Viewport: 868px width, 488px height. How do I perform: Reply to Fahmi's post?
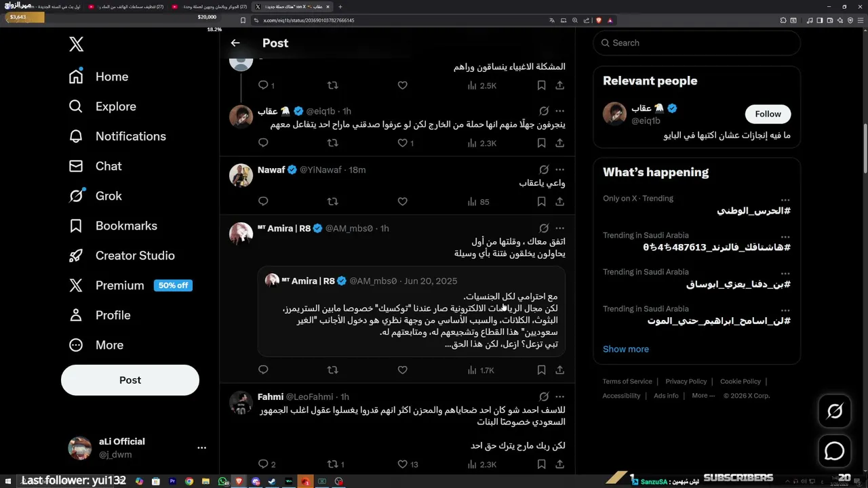tap(266, 464)
